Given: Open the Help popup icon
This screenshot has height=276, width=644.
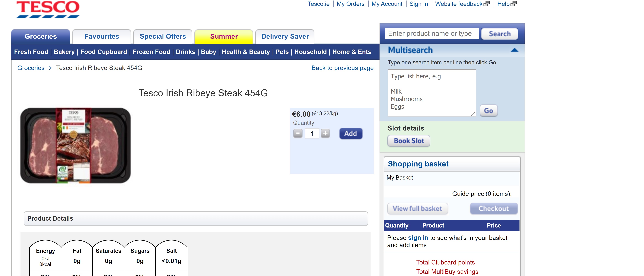Looking at the screenshot, I should [513, 4].
